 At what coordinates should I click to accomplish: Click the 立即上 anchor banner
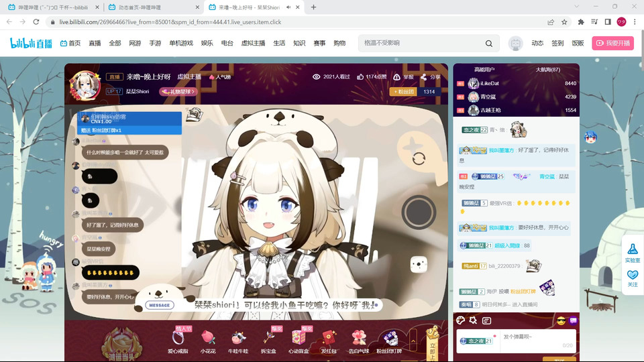pos(432,343)
